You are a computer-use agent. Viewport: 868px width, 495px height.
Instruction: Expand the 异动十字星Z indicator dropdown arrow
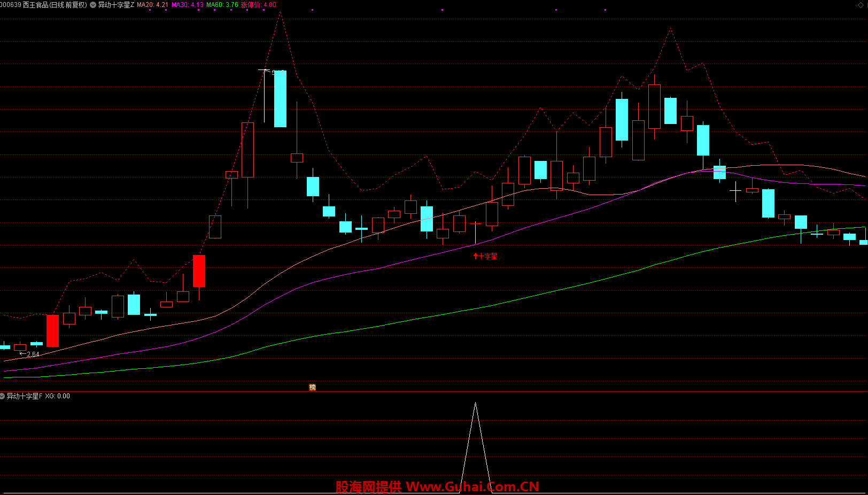click(x=94, y=5)
